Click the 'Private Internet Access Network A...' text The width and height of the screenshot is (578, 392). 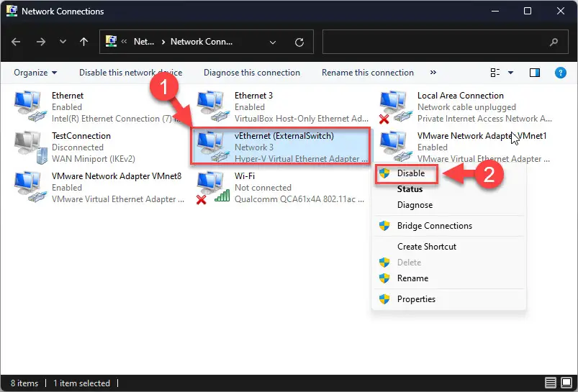(x=484, y=119)
